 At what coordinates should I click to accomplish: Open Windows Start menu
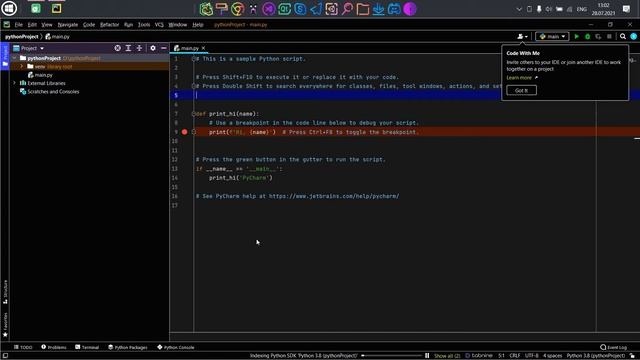[x=9, y=9]
